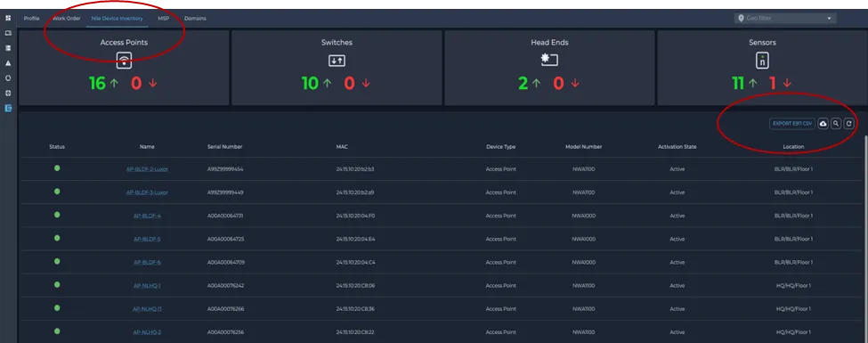Switch to the Work Order tab
868x343 pixels.
point(67,19)
